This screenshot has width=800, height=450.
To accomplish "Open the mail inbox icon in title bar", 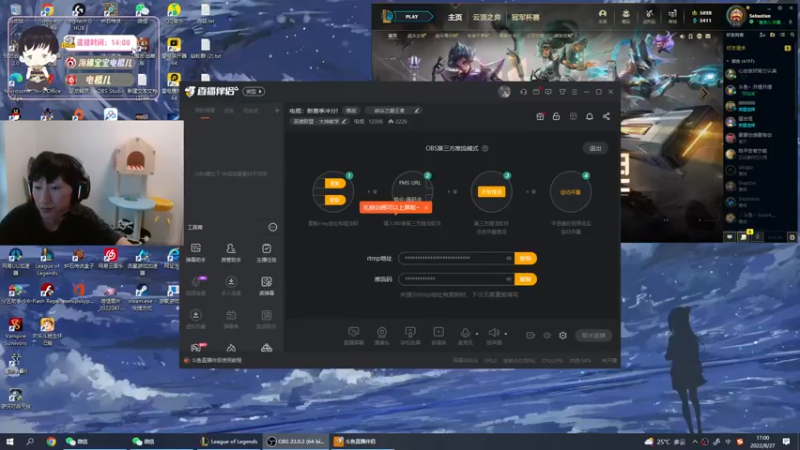I will 536,92.
